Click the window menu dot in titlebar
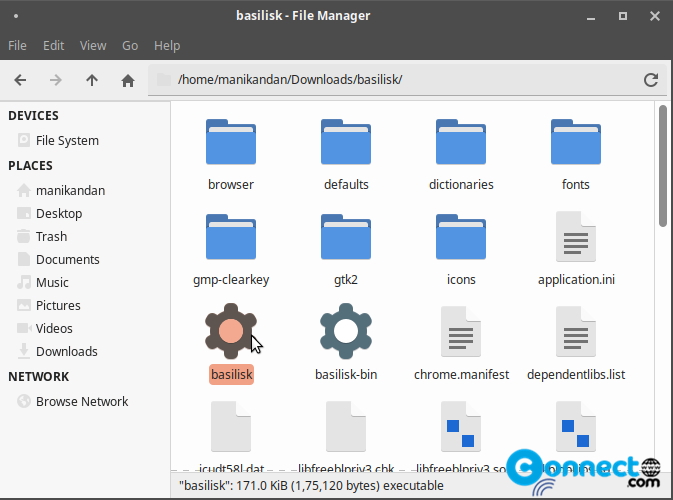 tap(16, 16)
